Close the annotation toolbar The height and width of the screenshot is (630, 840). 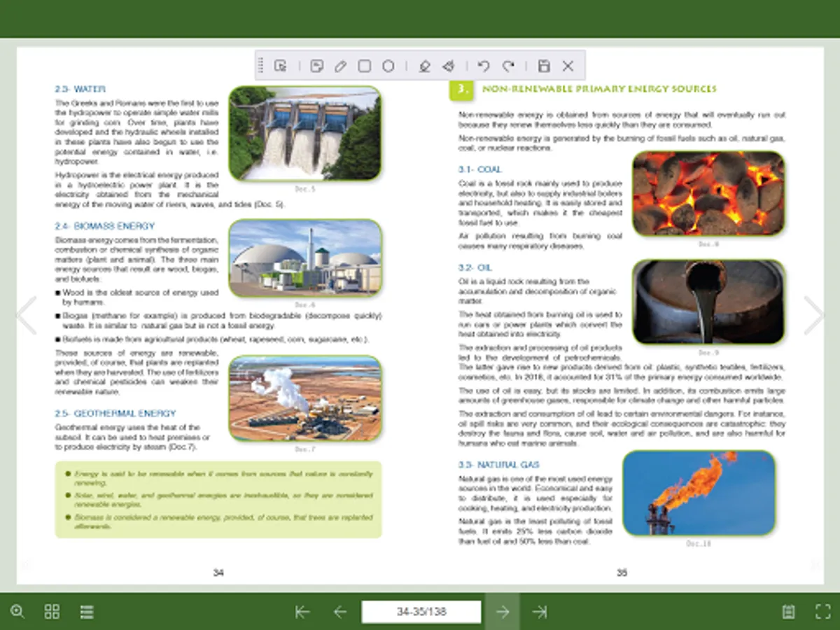click(568, 66)
